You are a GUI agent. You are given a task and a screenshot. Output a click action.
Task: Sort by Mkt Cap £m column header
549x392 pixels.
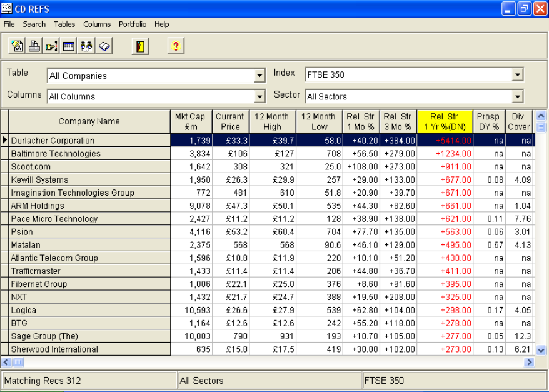[191, 121]
